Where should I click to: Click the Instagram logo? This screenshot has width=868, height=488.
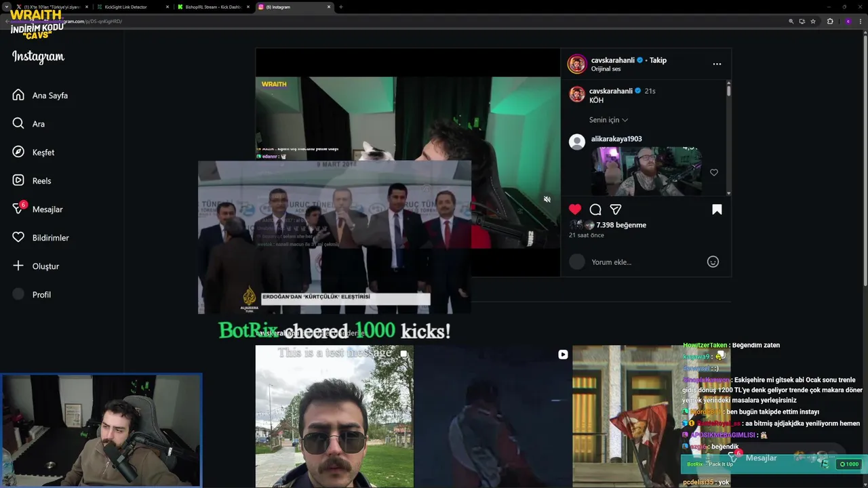point(38,57)
